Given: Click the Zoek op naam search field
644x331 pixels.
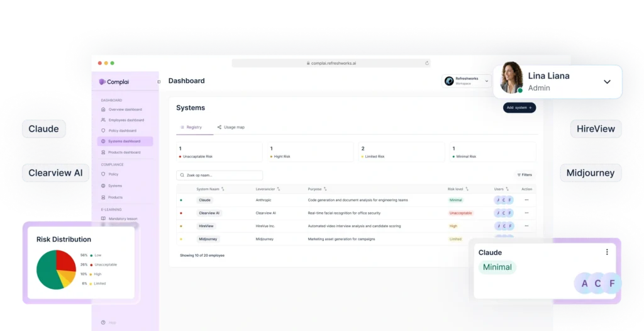Looking at the screenshot, I should (x=219, y=176).
